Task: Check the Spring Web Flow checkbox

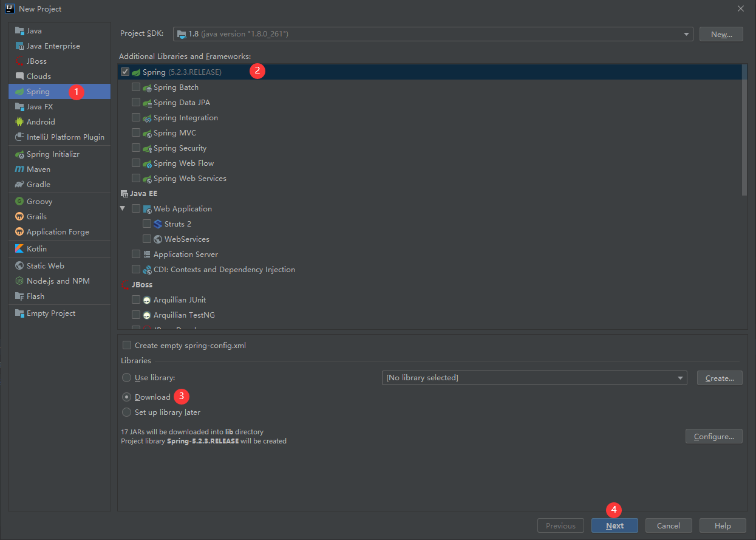Action: pos(136,163)
